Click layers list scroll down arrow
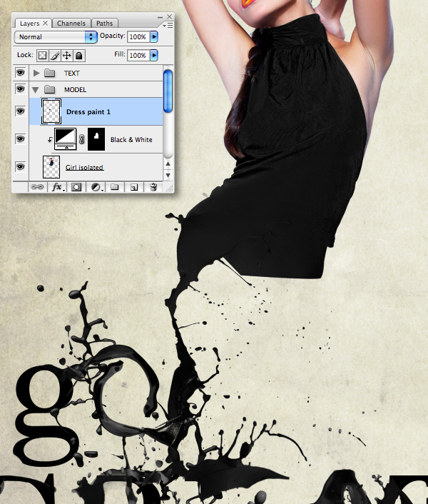The height and width of the screenshot is (504, 428). tap(168, 175)
